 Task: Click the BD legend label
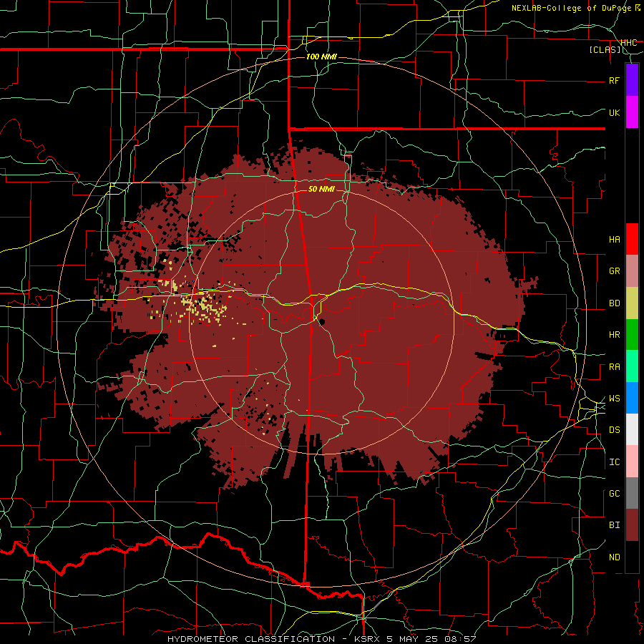[614, 303]
